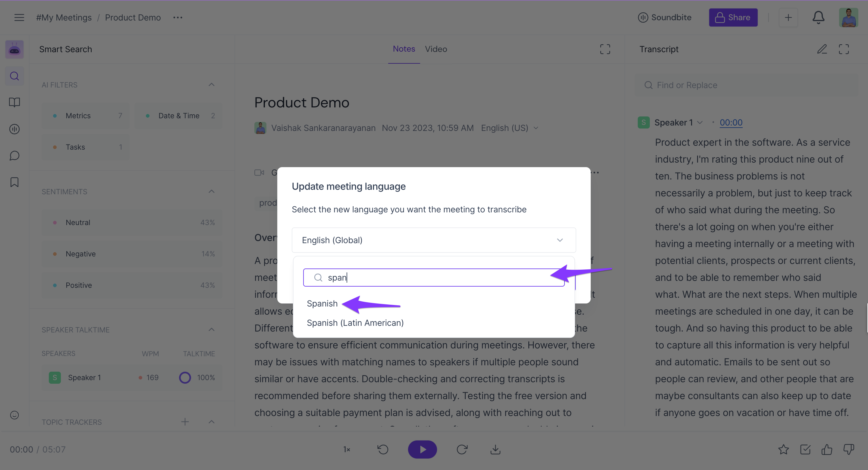Screen dimensions: 868x470
Task: Star this meeting as favorite
Action: 783,449
